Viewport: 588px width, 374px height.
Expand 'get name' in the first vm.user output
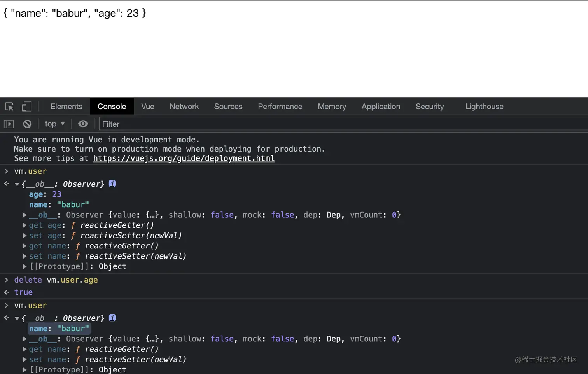(25, 246)
